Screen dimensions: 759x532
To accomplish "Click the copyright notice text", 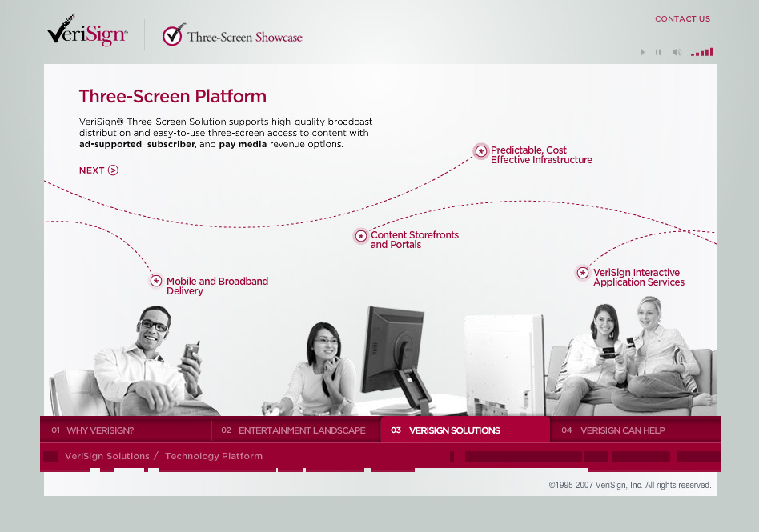I will (630, 485).
